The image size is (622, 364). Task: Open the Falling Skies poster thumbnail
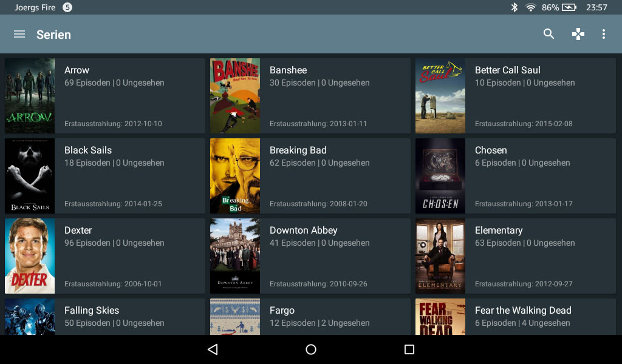tap(30, 317)
